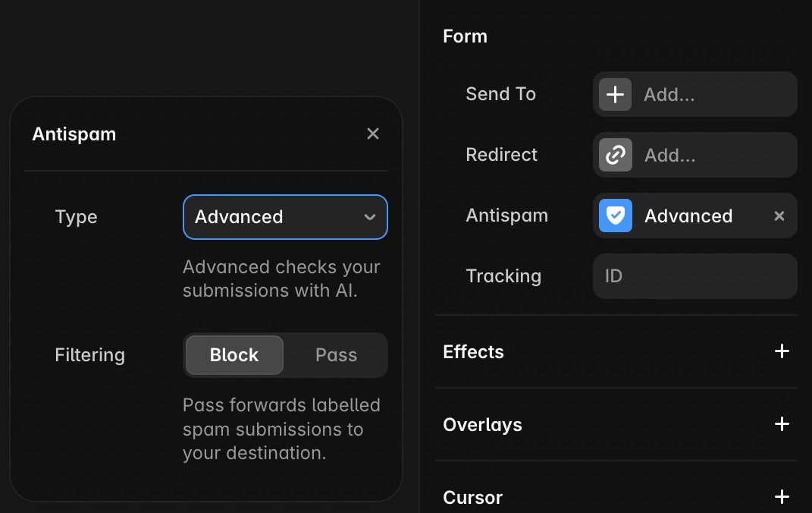Open the Type dropdown showing Advanced

tap(285, 216)
